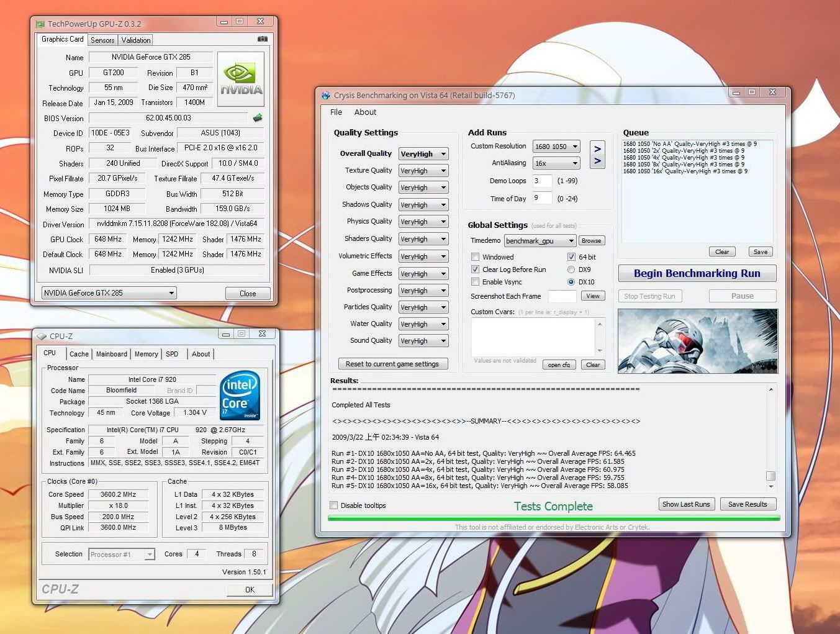Open the Custom Resolution dropdown
This screenshot has width=840, height=634.
[x=556, y=147]
